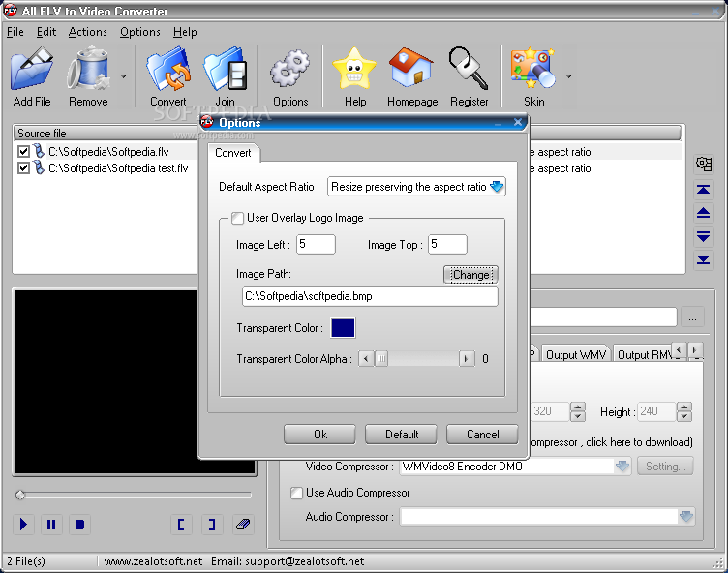Open the Default Aspect Ratio dropdown
The height and width of the screenshot is (573, 728).
[497, 187]
